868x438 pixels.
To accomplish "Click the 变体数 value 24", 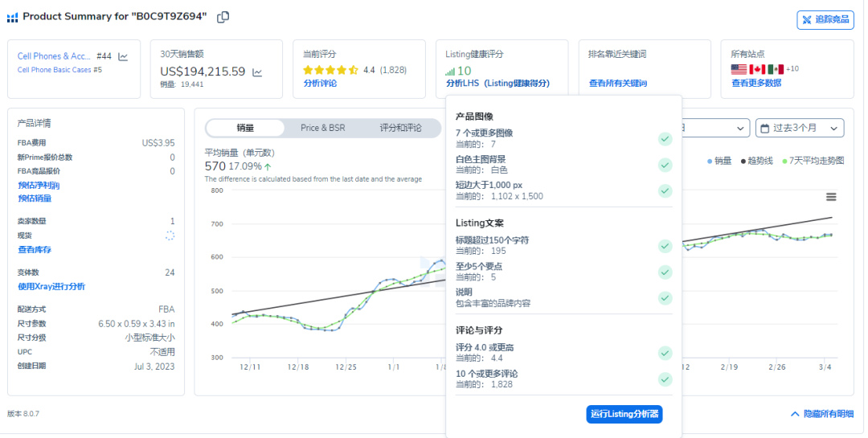I will (x=170, y=272).
